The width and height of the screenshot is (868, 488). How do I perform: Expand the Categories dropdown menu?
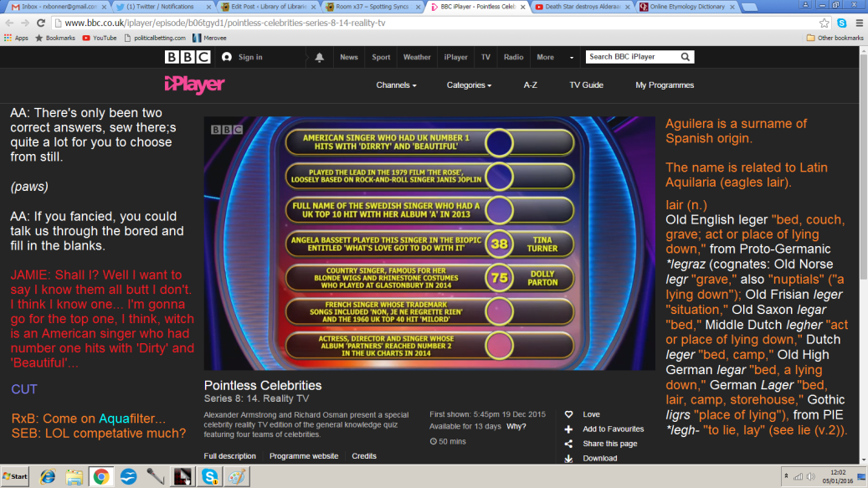click(469, 85)
